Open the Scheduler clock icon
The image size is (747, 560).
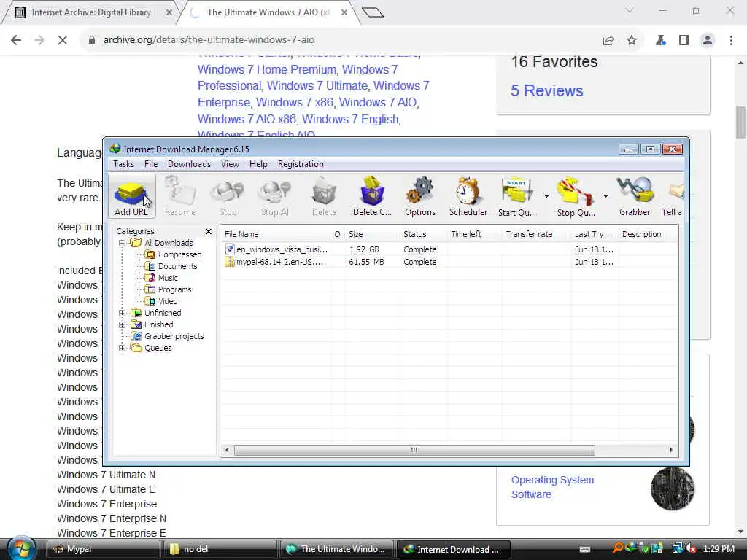[x=468, y=196]
